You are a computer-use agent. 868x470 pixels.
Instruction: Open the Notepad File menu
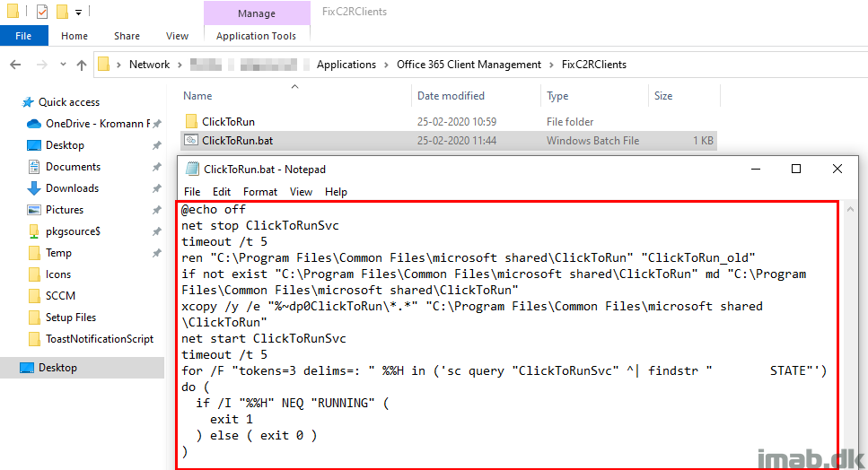point(192,192)
